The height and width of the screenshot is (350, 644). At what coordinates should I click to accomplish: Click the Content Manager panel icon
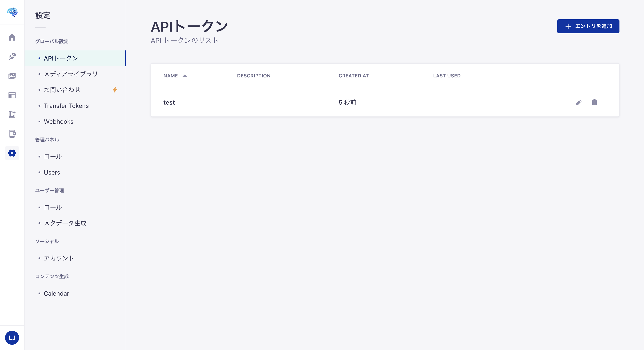pyautogui.click(x=12, y=95)
